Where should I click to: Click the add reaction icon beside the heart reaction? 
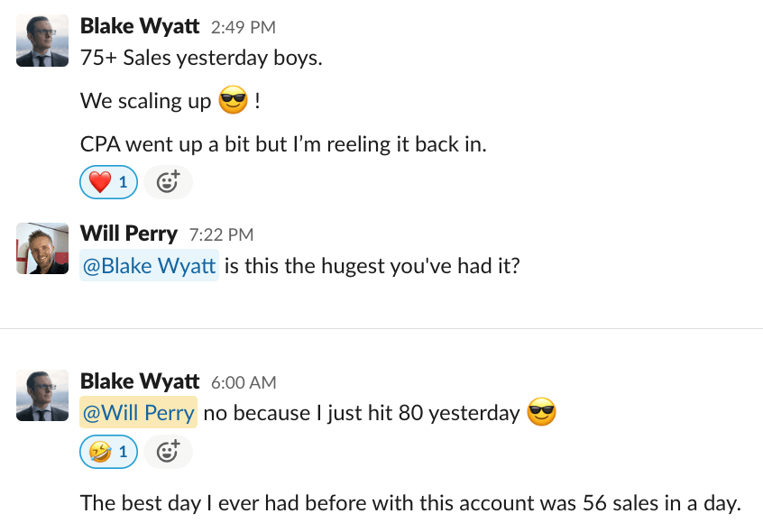pos(168,183)
